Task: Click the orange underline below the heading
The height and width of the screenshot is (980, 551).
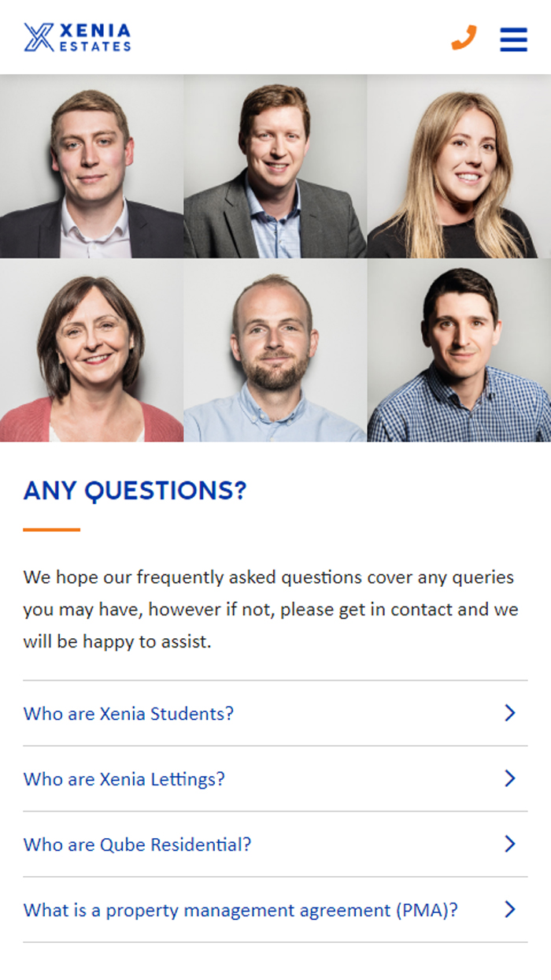Action: pyautogui.click(x=52, y=530)
